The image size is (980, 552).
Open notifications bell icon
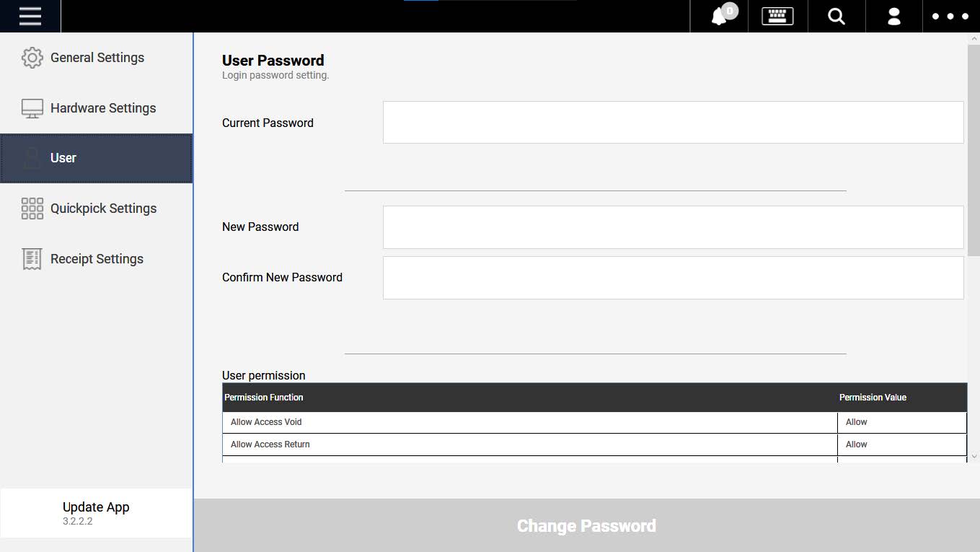click(x=720, y=16)
